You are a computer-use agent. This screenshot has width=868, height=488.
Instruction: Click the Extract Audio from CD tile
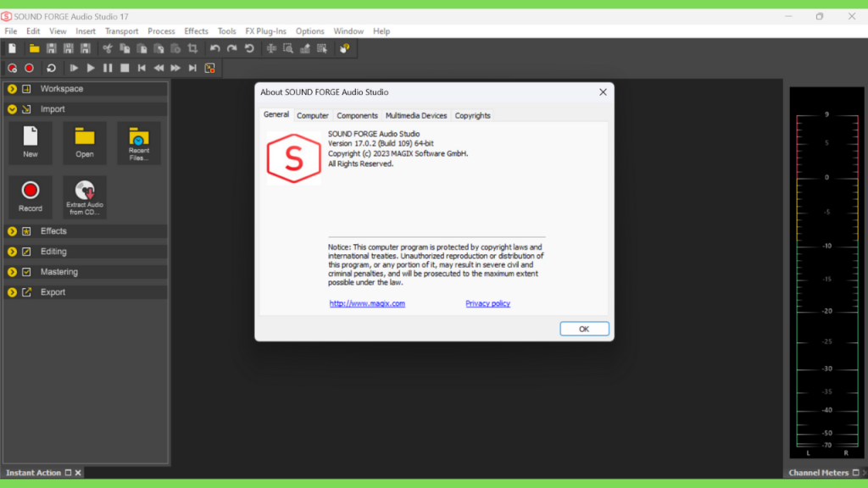click(x=85, y=197)
